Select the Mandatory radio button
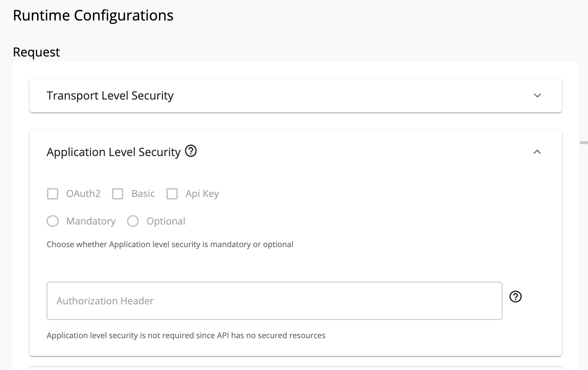Image resolution: width=588 pixels, height=370 pixels. pos(53,221)
